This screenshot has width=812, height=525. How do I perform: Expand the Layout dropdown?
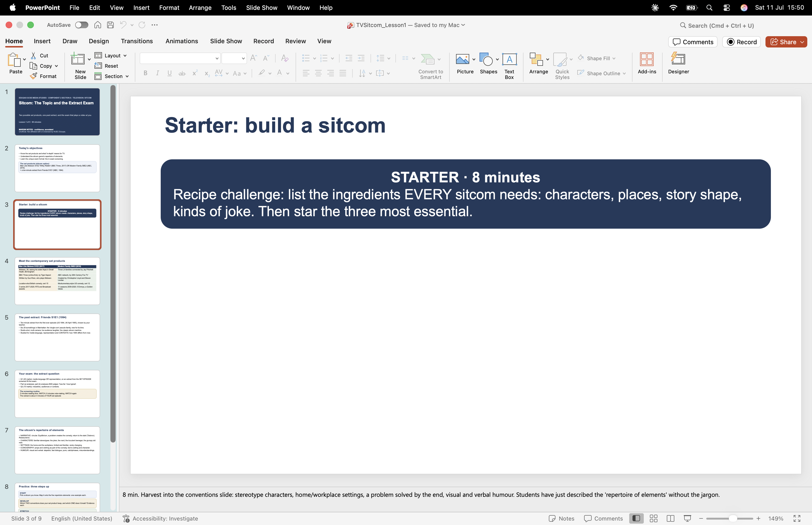point(125,55)
